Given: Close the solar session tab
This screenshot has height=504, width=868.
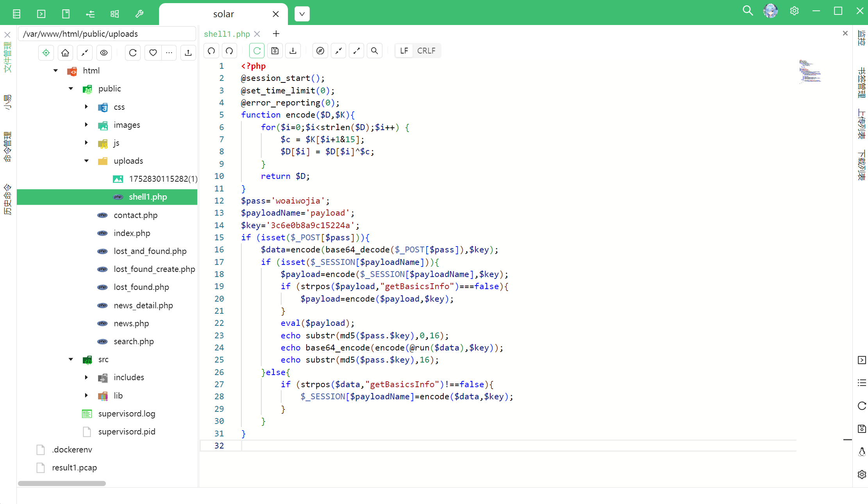Looking at the screenshot, I should pyautogui.click(x=276, y=14).
